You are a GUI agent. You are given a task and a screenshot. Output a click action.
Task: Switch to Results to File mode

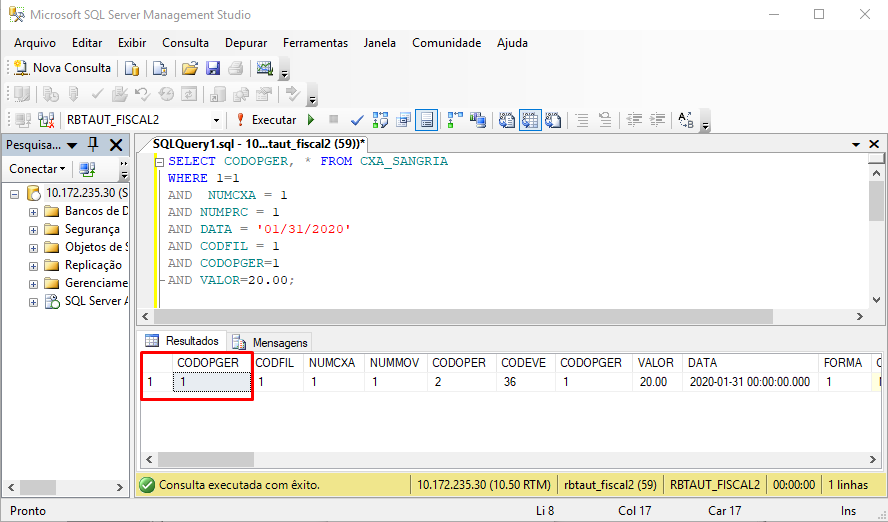553,120
